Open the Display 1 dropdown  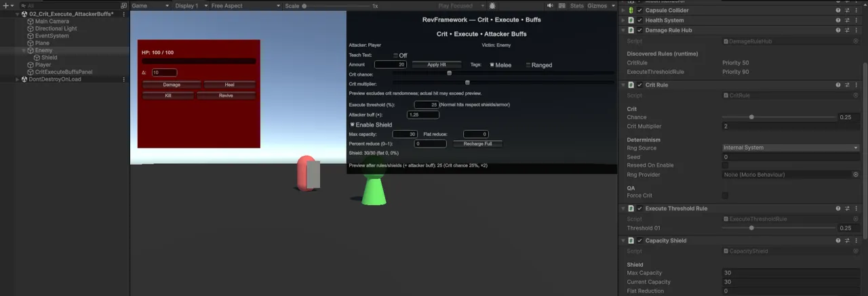[x=190, y=5]
